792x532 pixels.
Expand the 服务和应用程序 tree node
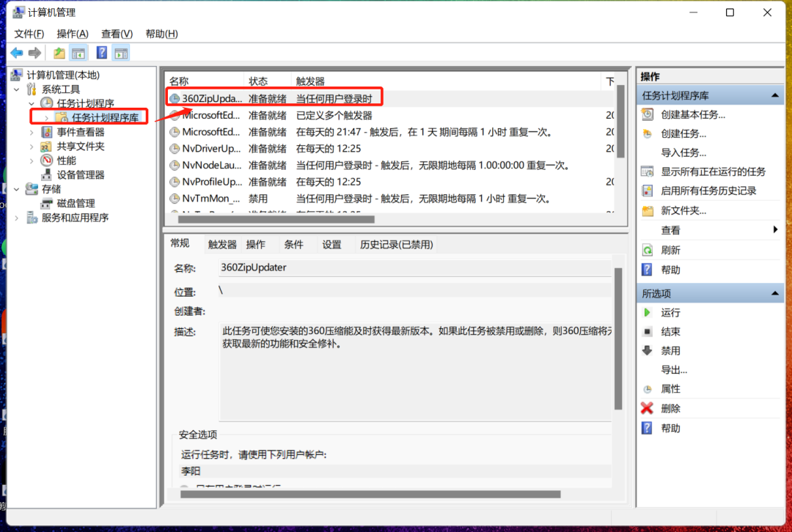click(17, 218)
